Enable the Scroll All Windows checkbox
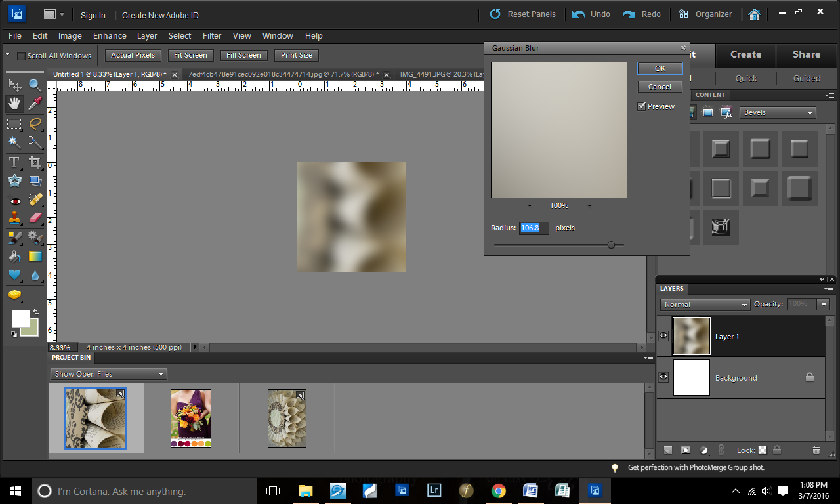 click(x=21, y=56)
